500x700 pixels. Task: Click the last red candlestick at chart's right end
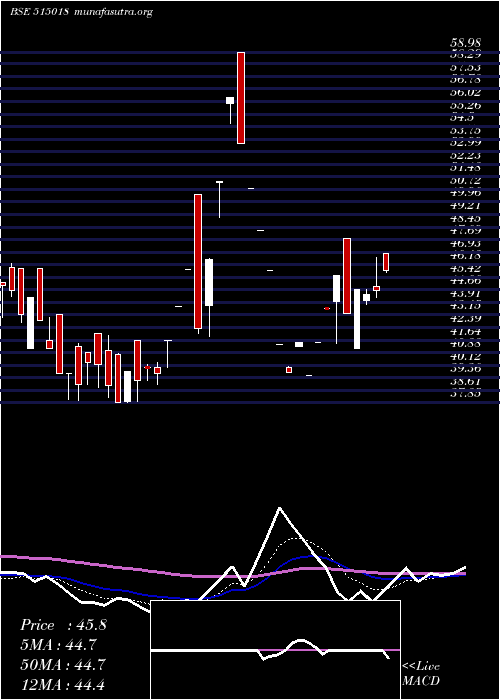point(386,262)
